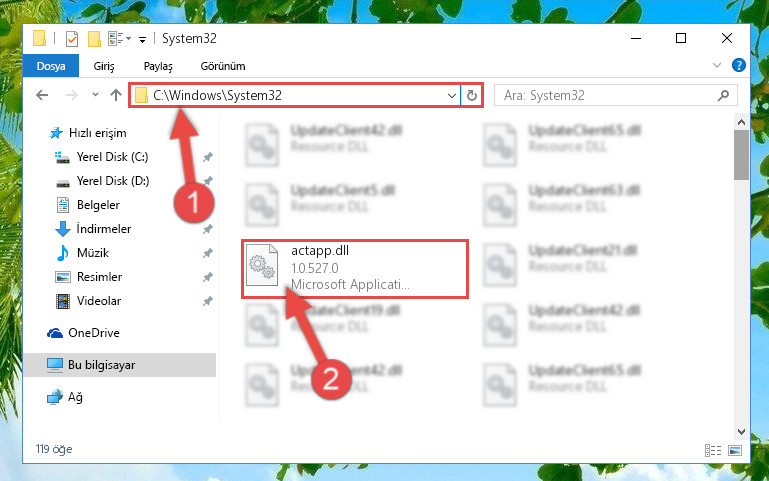The image size is (769, 481).
Task: Select OneDrive in navigation pane
Action: point(94,333)
